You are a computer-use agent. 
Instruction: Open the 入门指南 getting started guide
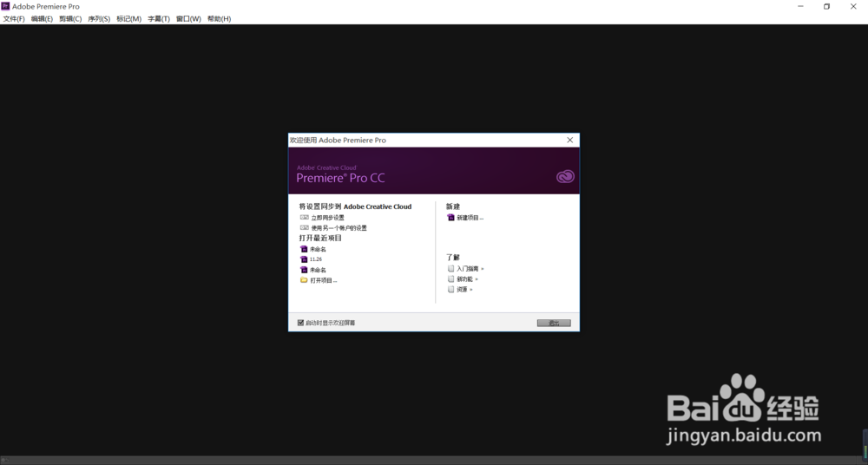[x=470, y=269]
